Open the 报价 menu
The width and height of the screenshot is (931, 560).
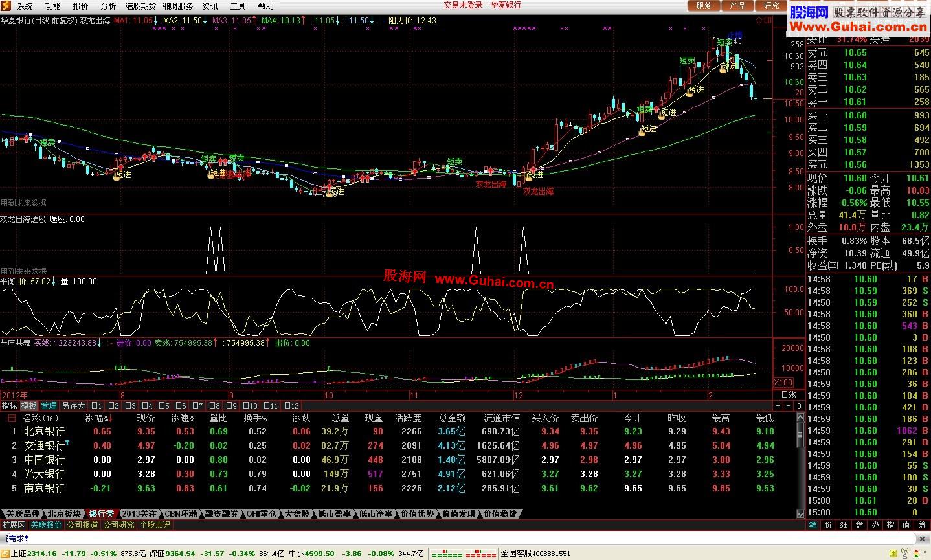pos(80,6)
